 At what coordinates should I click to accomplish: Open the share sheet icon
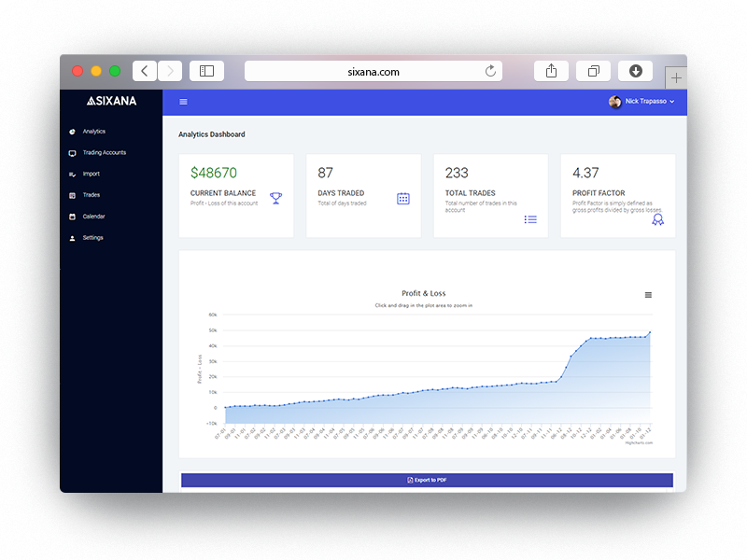coord(551,72)
